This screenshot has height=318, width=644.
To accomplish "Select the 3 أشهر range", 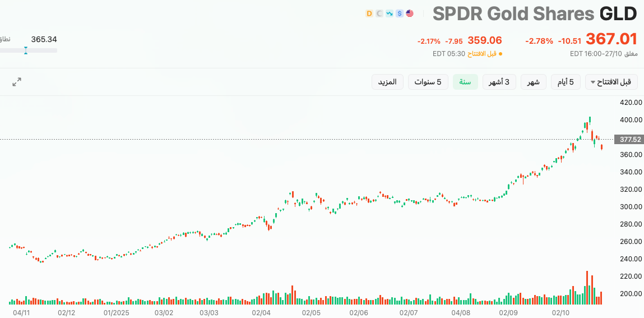I will pos(499,82).
